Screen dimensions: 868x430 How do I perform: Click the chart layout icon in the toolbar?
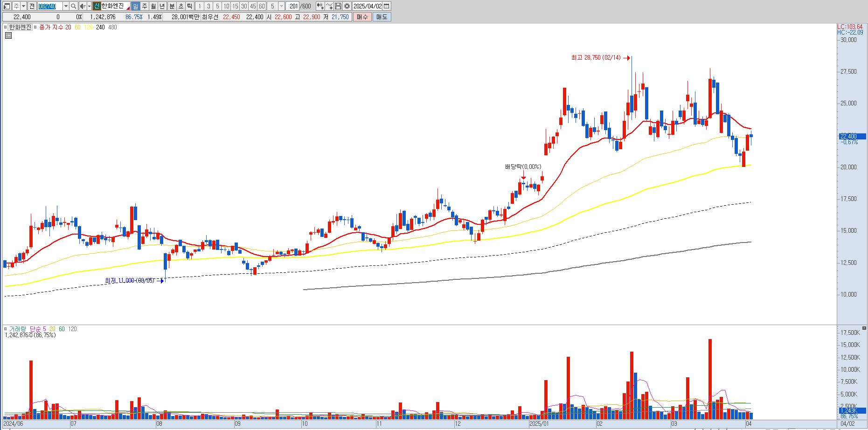(x=7, y=6)
